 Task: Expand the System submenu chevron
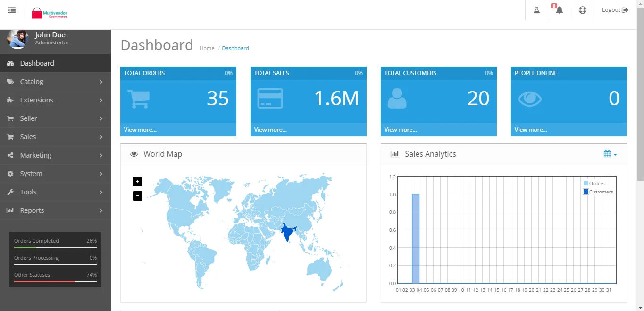click(101, 174)
